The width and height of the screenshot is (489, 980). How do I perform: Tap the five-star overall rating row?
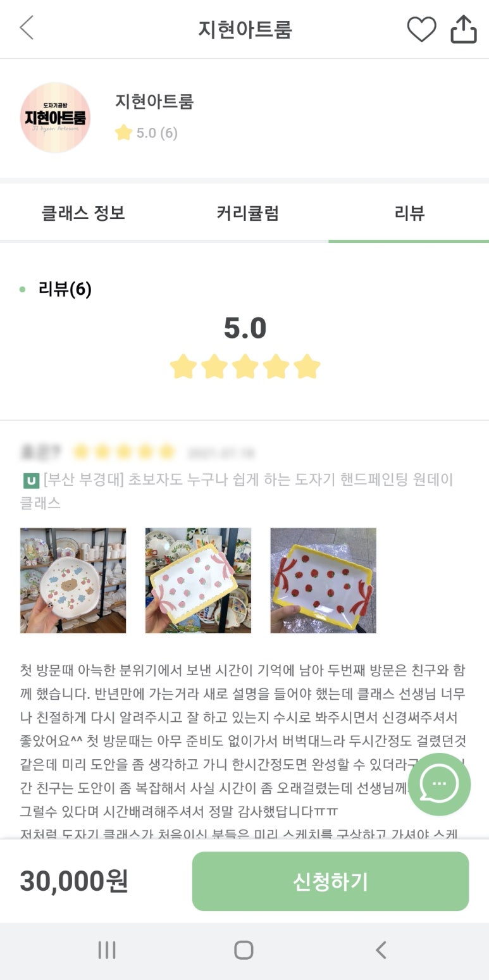(x=245, y=366)
